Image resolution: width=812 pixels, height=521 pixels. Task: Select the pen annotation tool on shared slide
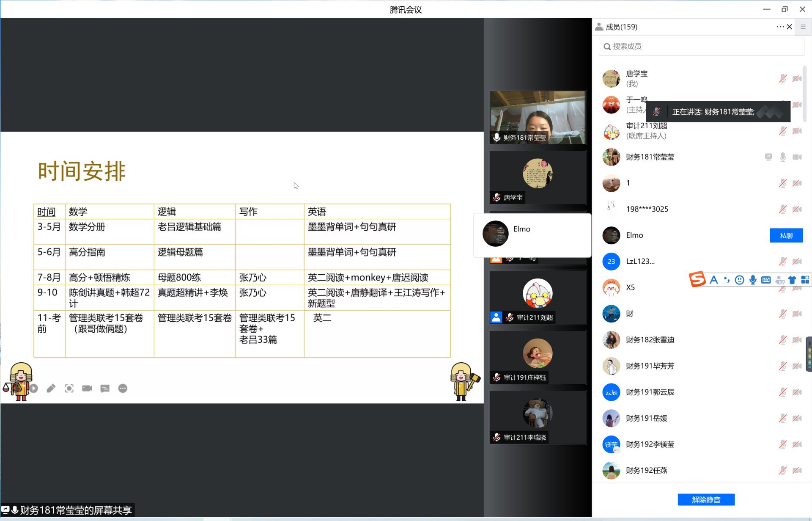point(51,388)
